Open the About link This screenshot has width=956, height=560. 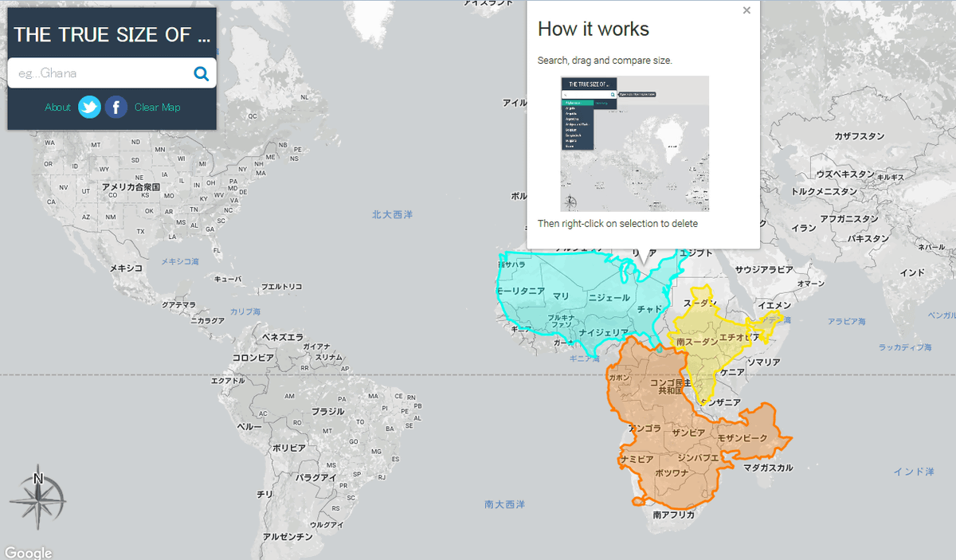(x=57, y=108)
